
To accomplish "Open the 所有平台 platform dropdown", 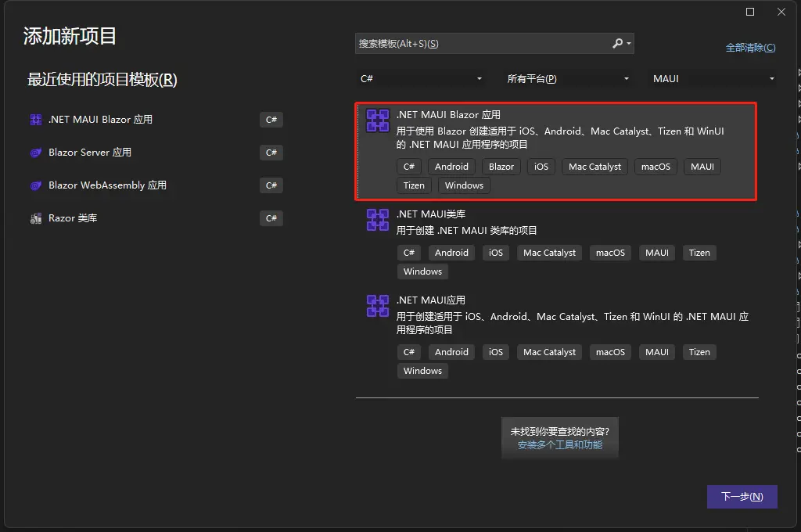I will point(568,79).
